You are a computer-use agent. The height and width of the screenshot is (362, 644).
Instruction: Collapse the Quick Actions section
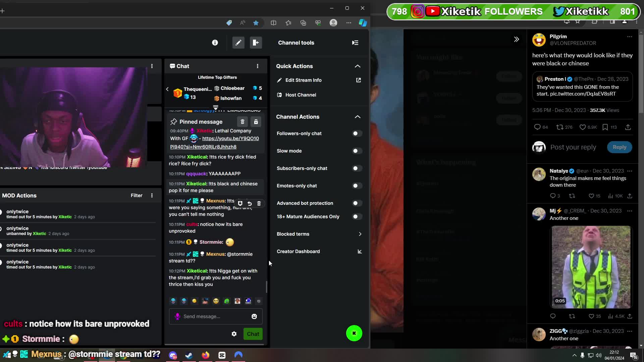point(358,66)
